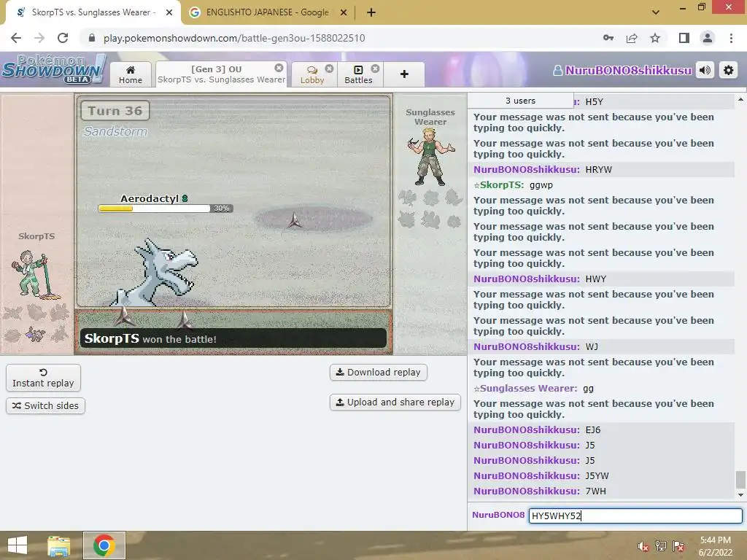Image resolution: width=747 pixels, height=560 pixels.
Task: Open the 3 users list
Action: click(520, 101)
